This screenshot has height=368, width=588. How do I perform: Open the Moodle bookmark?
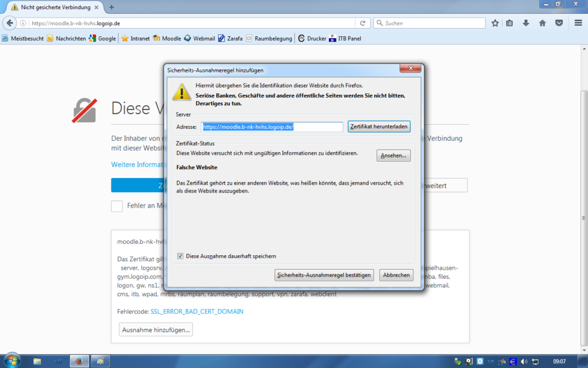167,39
